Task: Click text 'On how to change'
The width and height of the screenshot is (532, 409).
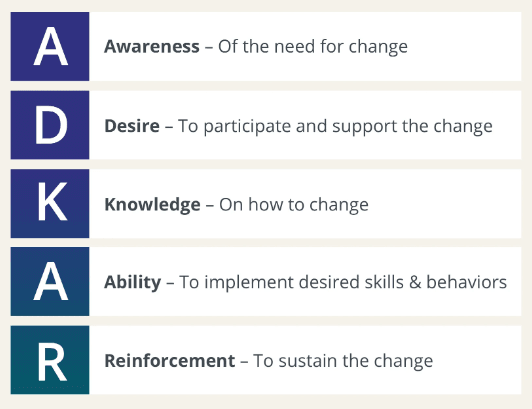Action: pos(294,205)
